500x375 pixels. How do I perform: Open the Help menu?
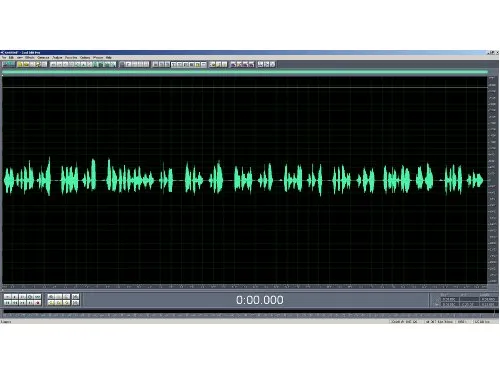coord(109,58)
